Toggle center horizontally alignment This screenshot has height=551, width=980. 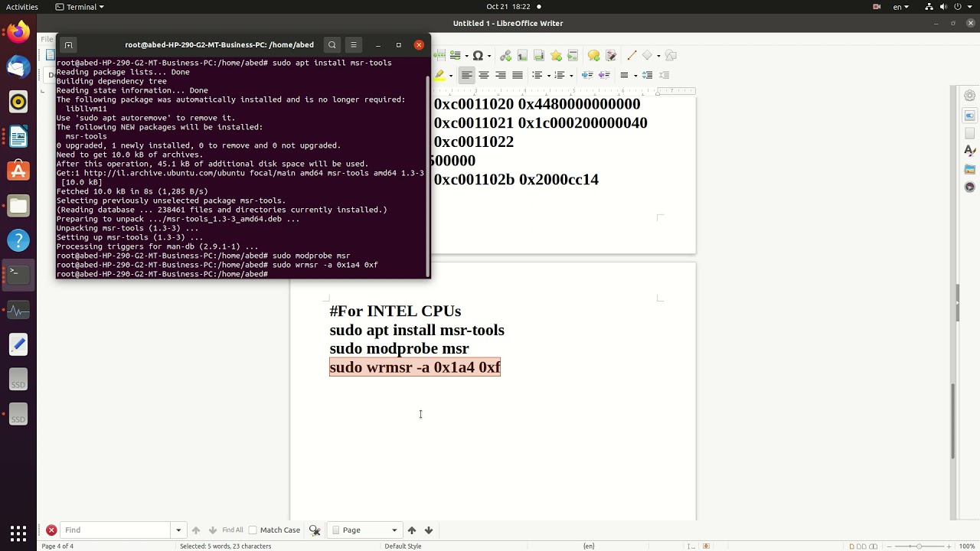click(484, 75)
